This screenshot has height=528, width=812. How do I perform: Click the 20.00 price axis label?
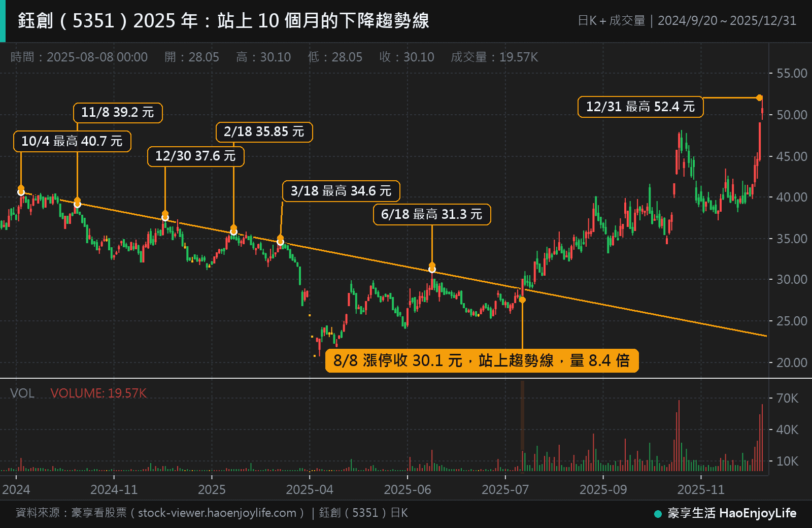click(792, 362)
